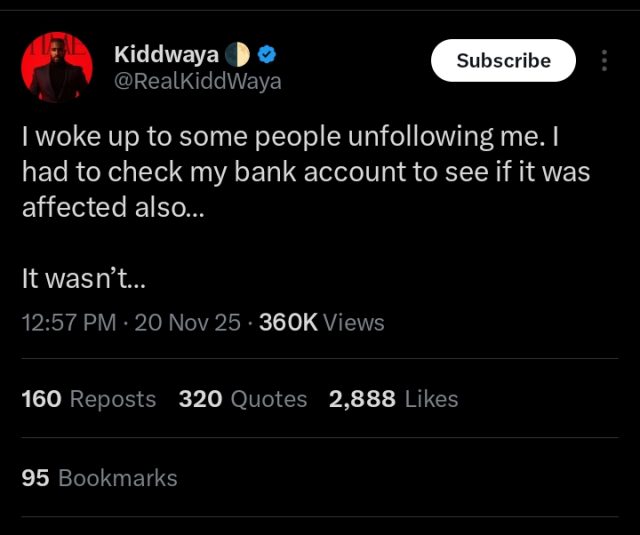
Task: Show the 320 Quotes list
Action: click(243, 399)
